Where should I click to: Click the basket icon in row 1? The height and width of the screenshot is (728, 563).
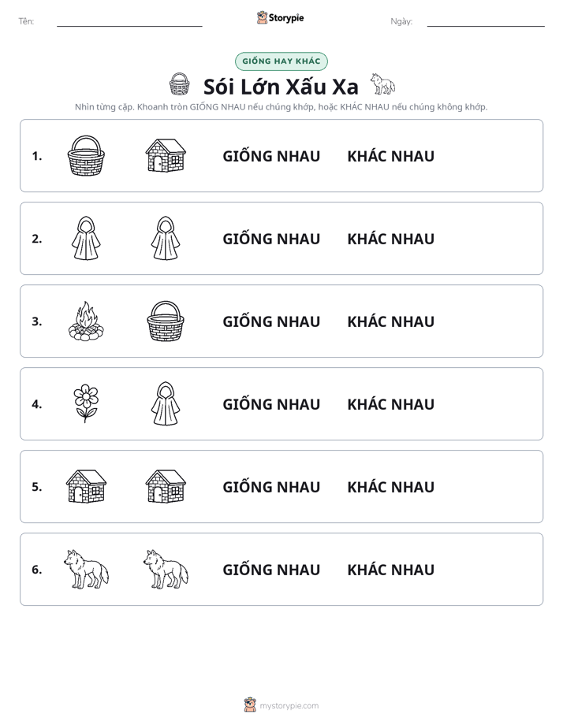click(86, 155)
